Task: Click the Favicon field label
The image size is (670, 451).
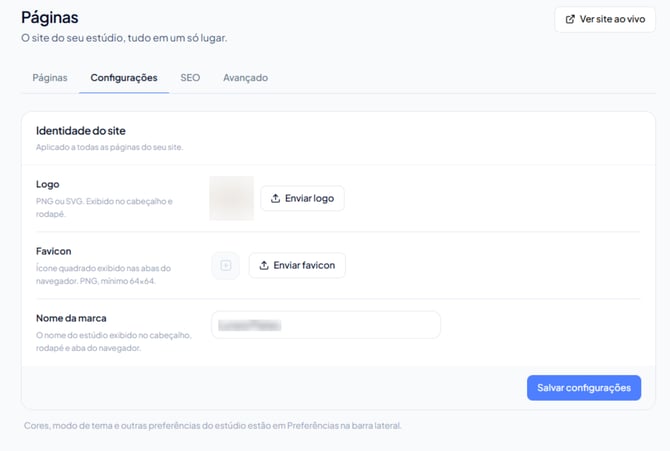Action: tap(53, 251)
